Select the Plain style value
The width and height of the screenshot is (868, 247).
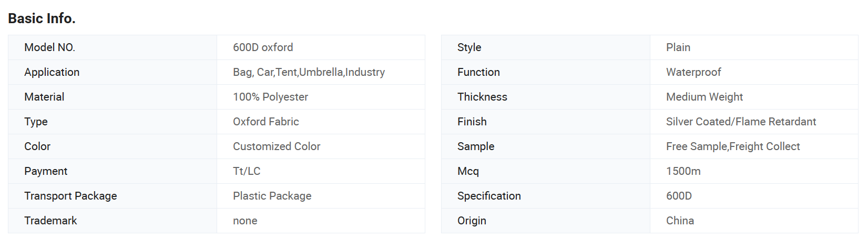(678, 47)
